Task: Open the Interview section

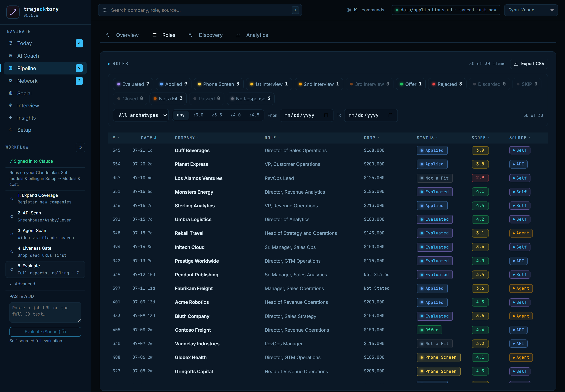Action: [x=45, y=106]
